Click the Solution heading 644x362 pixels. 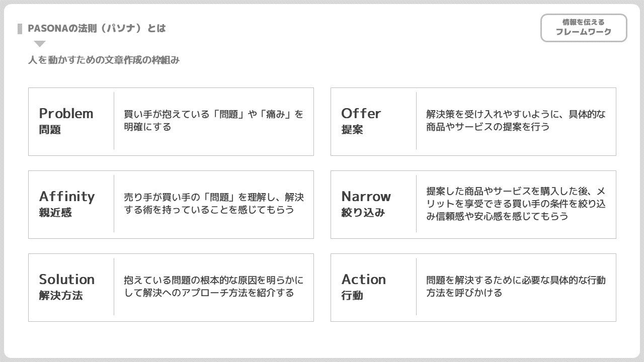pos(67,279)
